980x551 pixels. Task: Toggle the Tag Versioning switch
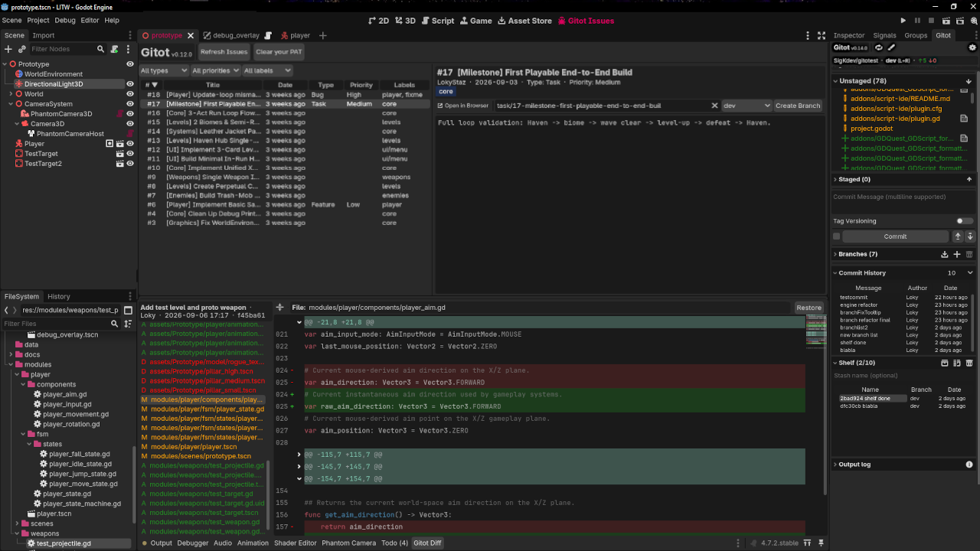point(965,221)
